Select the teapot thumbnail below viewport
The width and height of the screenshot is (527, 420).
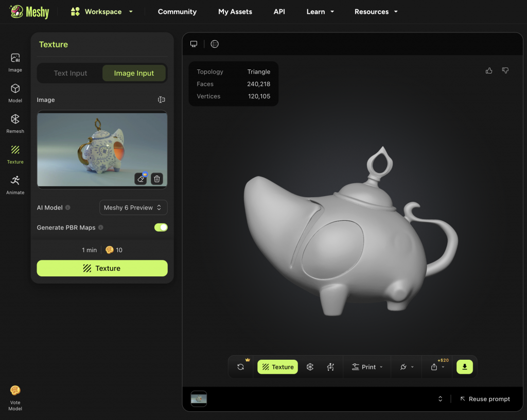point(199,399)
